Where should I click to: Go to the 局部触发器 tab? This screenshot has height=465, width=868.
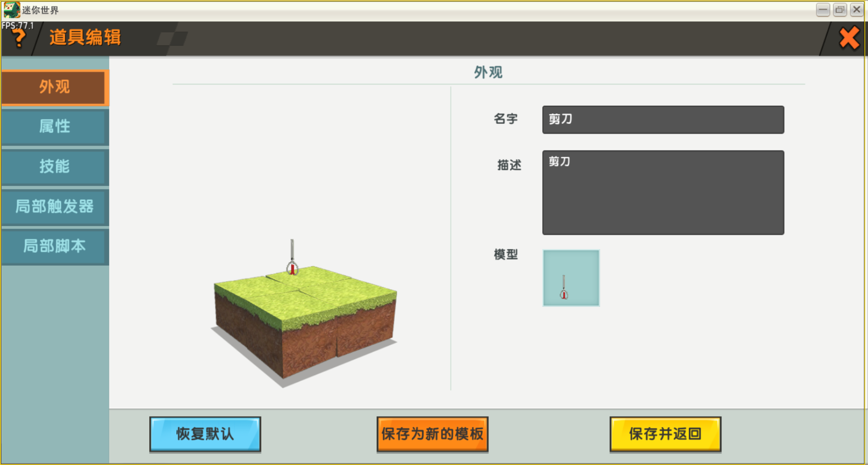point(55,207)
